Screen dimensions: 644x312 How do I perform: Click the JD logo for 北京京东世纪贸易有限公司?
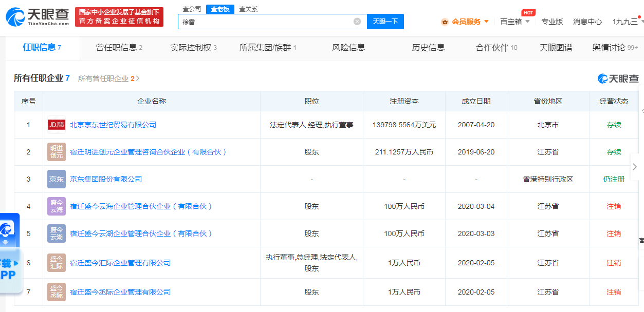pos(57,125)
